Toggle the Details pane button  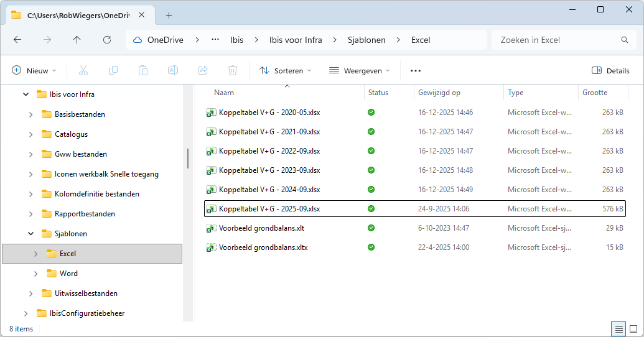click(x=610, y=71)
